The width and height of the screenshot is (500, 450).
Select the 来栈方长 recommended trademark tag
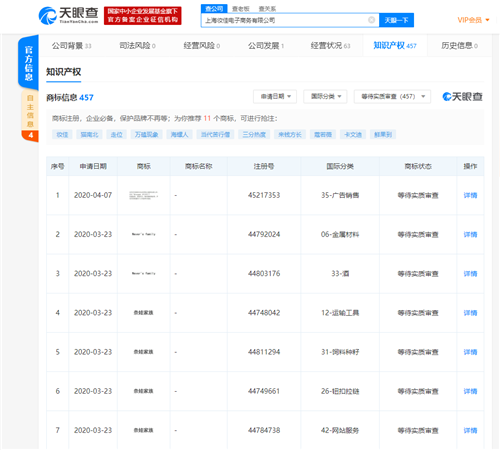pos(290,134)
